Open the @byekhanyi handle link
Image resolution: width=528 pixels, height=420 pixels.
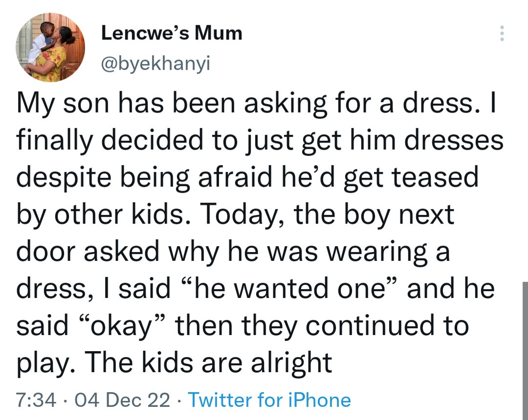point(155,63)
